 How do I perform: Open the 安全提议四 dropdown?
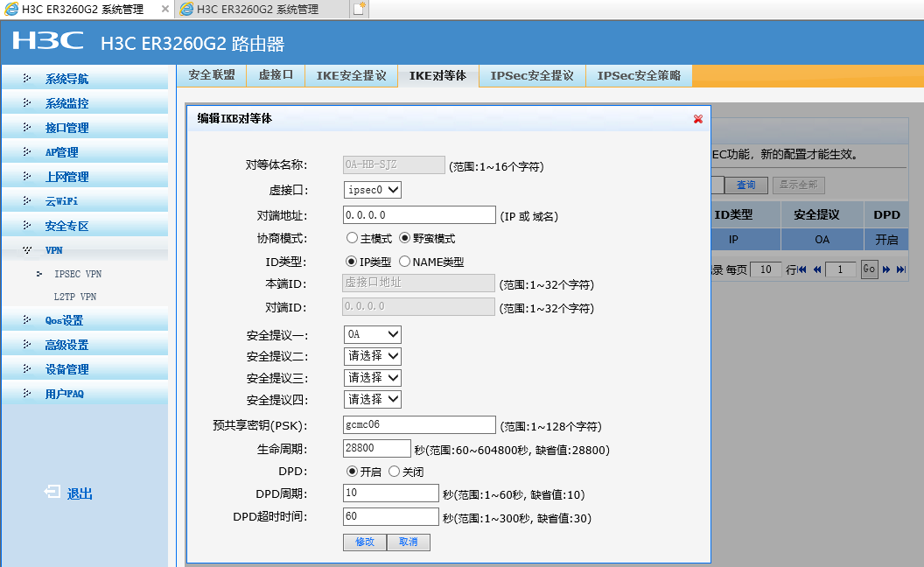[x=373, y=400]
